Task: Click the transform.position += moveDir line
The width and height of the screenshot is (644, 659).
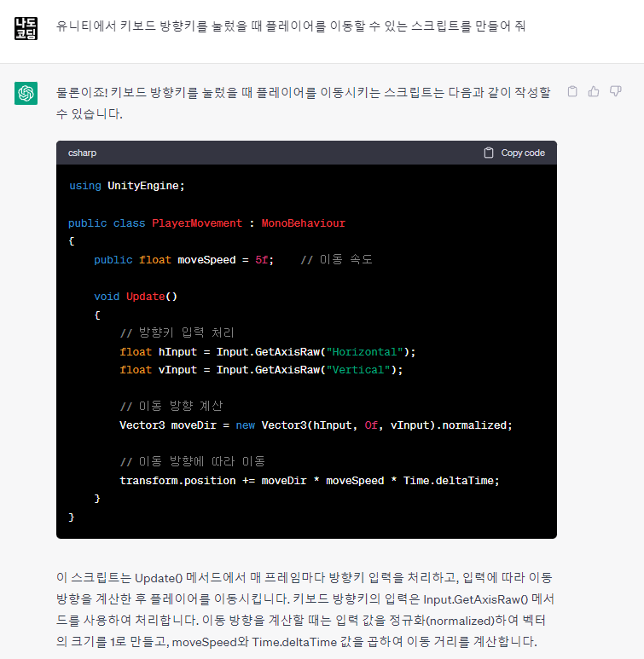Action: (x=310, y=481)
